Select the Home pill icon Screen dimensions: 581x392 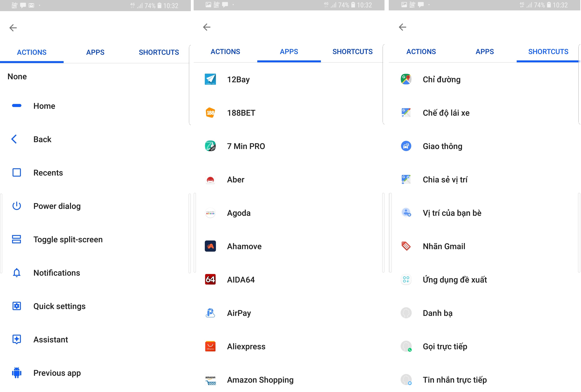pyautogui.click(x=17, y=106)
